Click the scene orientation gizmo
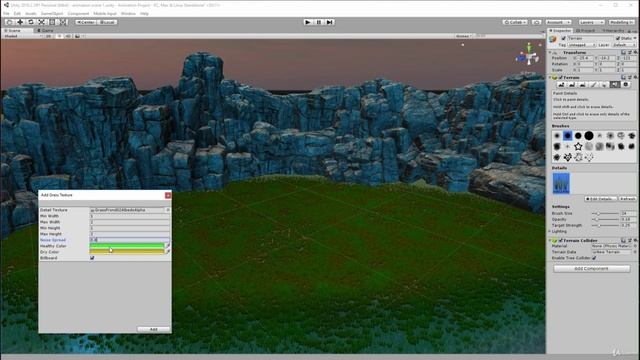 (x=529, y=55)
